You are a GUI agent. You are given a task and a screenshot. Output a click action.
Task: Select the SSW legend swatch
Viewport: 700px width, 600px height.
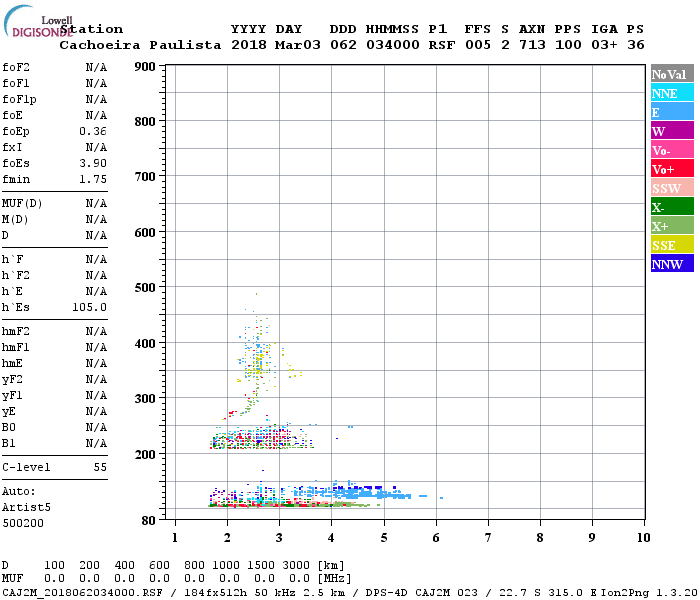click(x=672, y=188)
